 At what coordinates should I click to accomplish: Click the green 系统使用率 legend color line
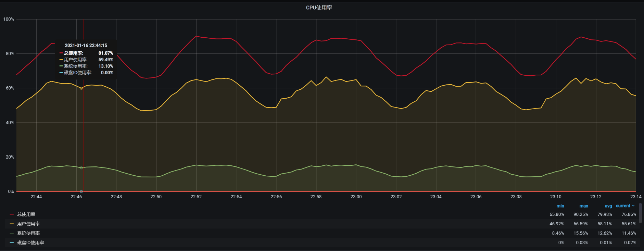tap(12, 233)
